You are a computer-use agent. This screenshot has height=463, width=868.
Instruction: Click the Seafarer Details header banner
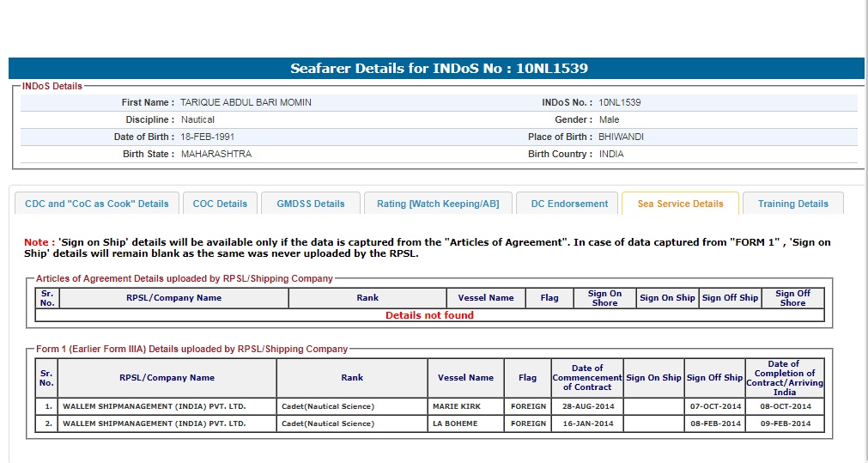point(438,69)
